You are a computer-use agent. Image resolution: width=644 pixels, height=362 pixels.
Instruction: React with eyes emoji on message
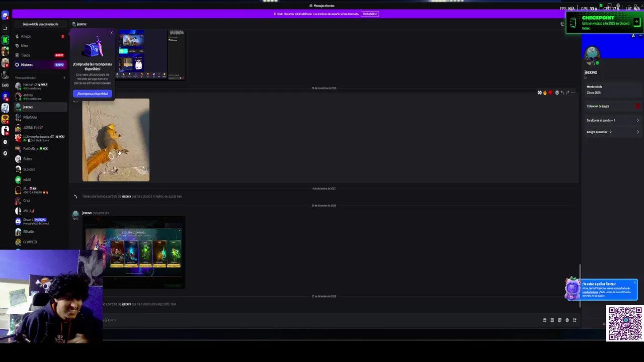[539, 93]
